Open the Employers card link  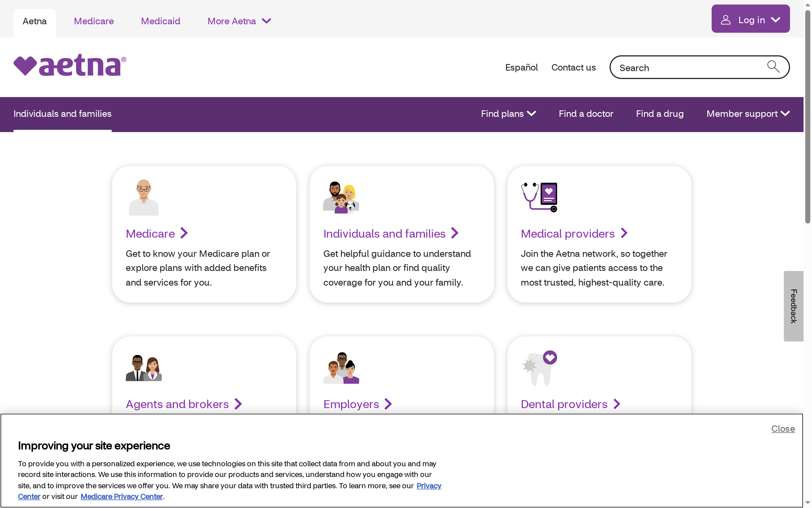[351, 404]
